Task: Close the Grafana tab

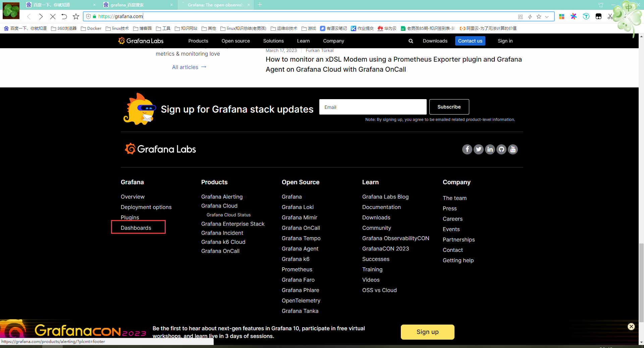Action: tap(249, 5)
